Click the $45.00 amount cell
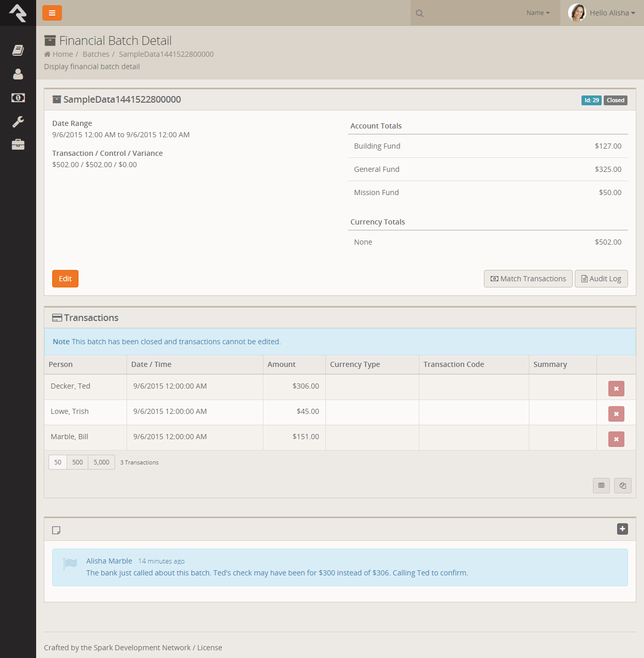The height and width of the screenshot is (658, 644). pyautogui.click(x=294, y=412)
